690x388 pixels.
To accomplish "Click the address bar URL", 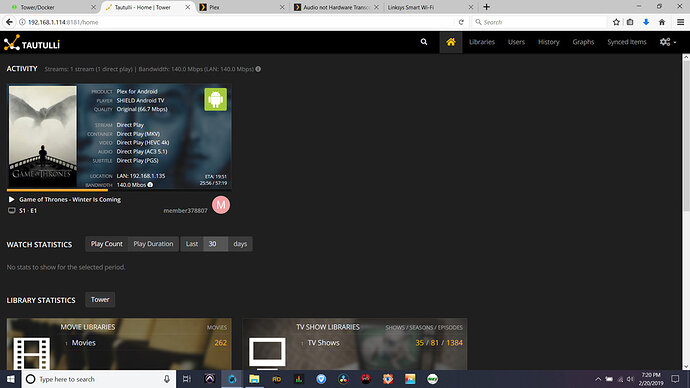I will 63,22.
